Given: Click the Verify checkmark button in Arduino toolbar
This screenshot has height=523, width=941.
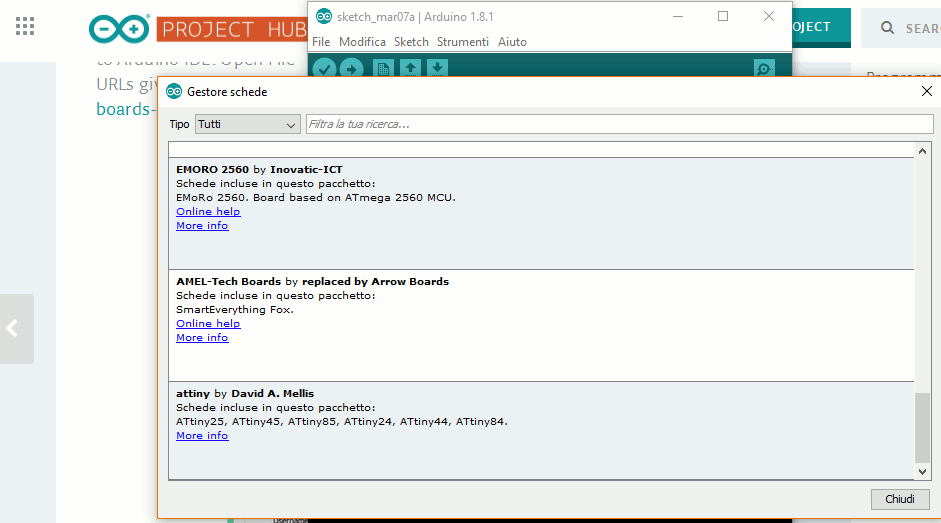Looking at the screenshot, I should tap(324, 69).
